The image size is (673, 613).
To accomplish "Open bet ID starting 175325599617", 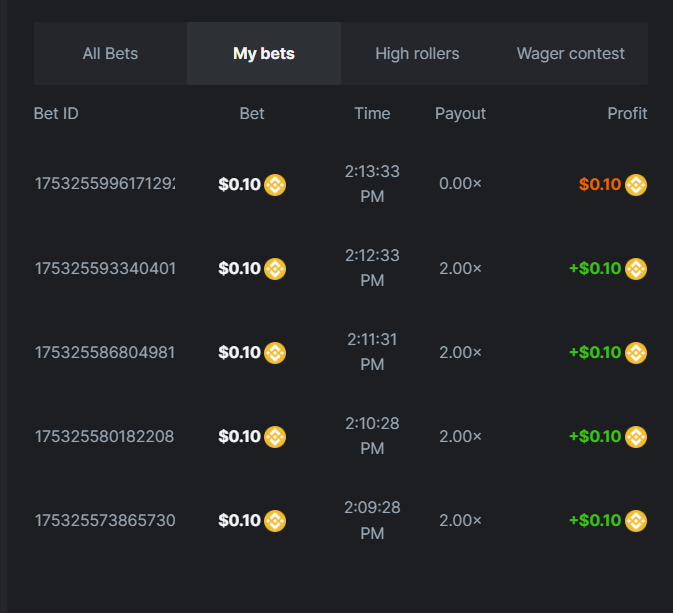I will coord(105,185).
